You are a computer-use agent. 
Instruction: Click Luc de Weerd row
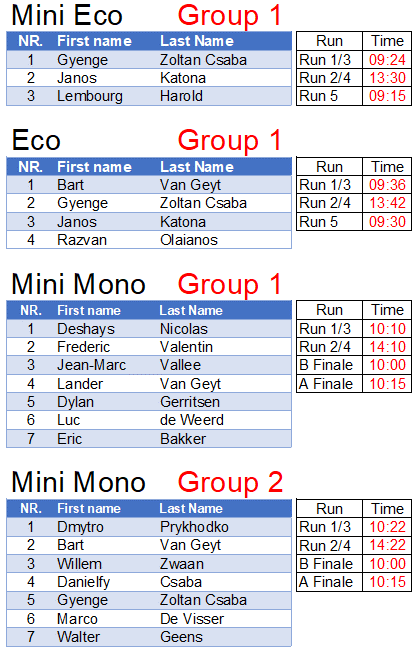click(x=149, y=420)
